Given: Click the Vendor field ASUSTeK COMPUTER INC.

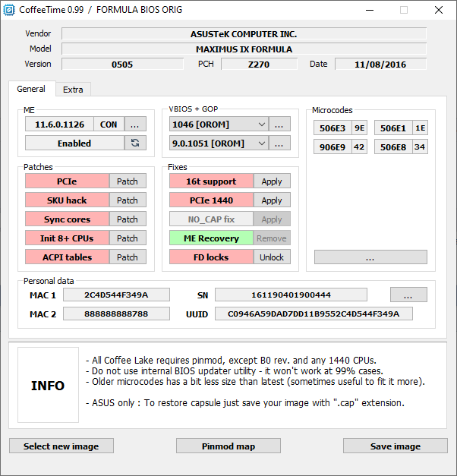Looking at the screenshot, I should click(244, 33).
